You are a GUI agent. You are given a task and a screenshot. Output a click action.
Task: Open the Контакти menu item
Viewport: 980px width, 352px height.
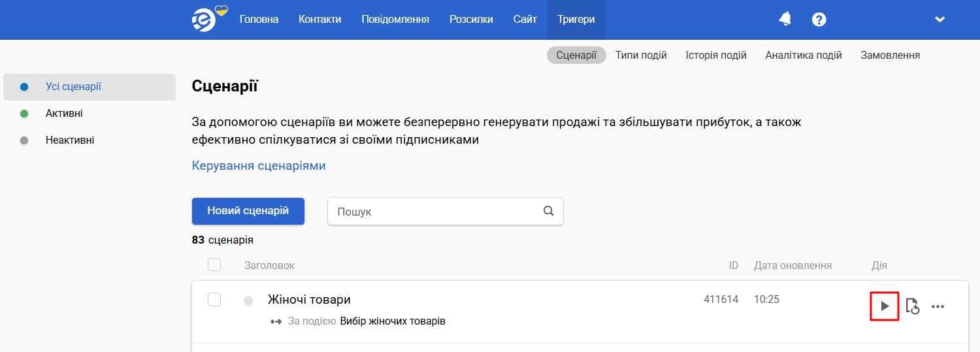click(320, 20)
